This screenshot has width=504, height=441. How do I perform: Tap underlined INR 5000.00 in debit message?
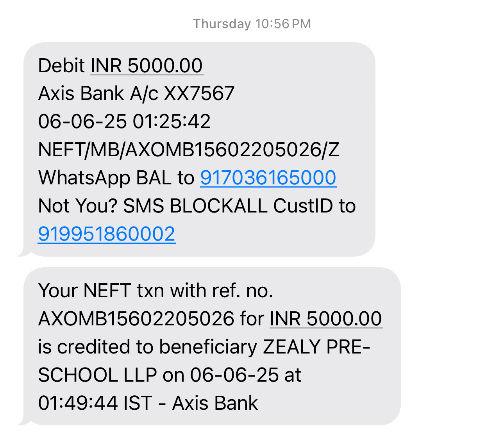pyautogui.click(x=147, y=66)
